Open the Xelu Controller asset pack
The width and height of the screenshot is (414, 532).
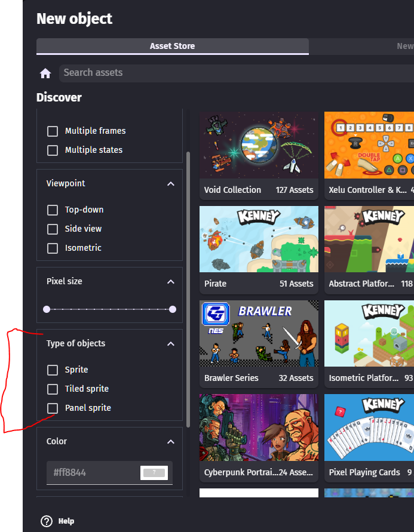(x=369, y=156)
